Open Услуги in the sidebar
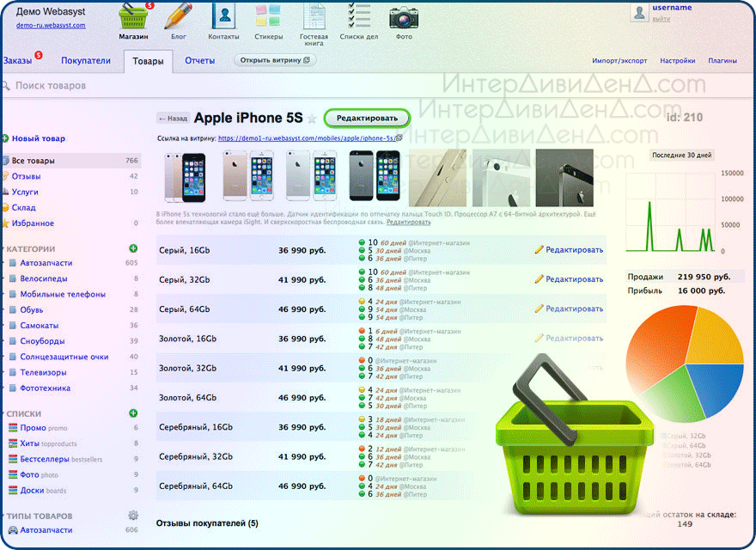This screenshot has height=550, width=756. 25,192
